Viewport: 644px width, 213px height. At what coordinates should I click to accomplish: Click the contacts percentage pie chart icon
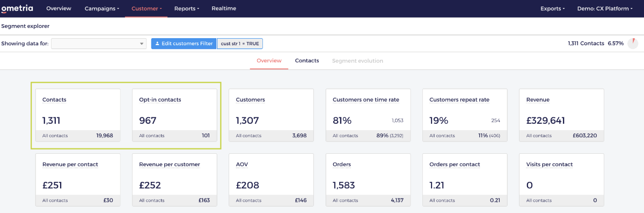pos(633,43)
